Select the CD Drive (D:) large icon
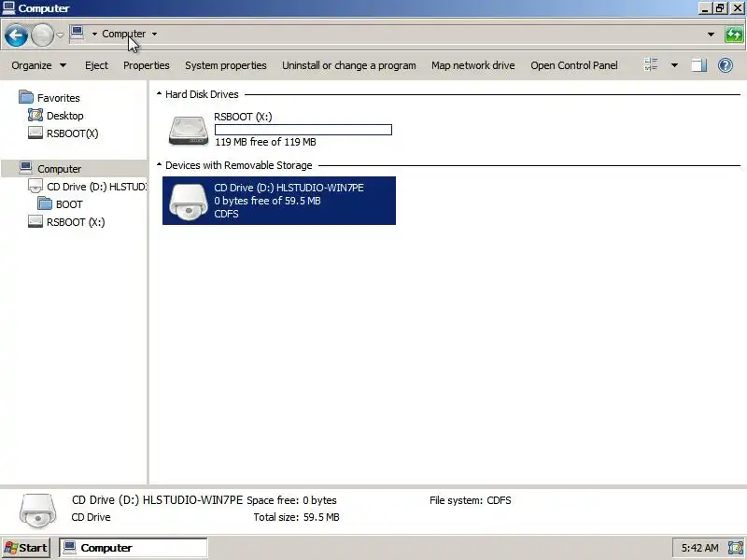Viewport: 747px width, 560px height. [x=189, y=202]
